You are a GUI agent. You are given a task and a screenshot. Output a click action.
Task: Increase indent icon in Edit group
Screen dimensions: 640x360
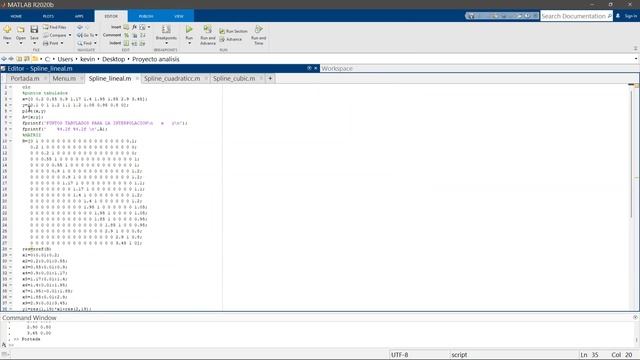tap(134, 43)
